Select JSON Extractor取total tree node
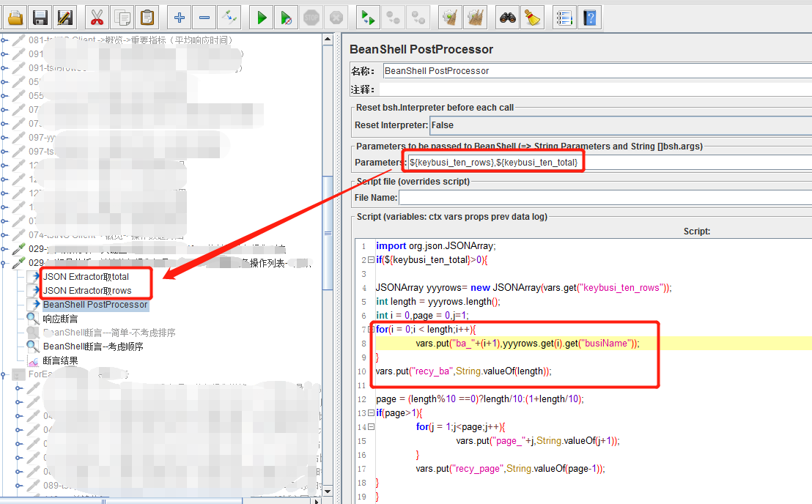 (x=86, y=277)
